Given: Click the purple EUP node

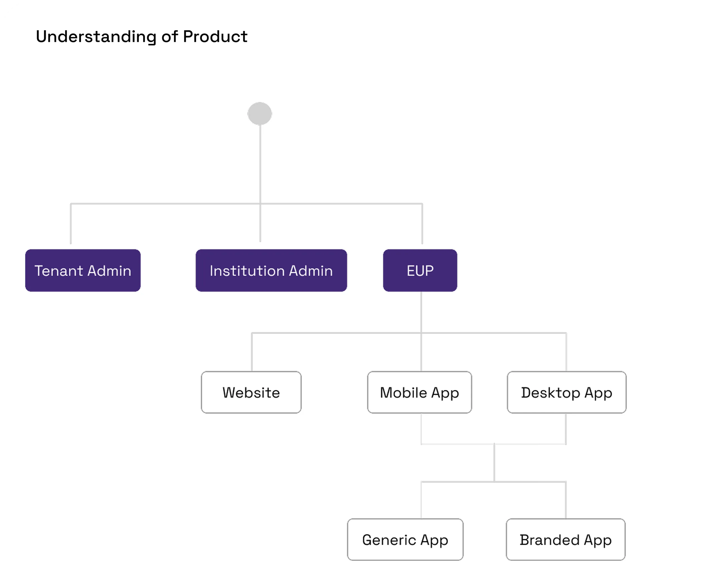Looking at the screenshot, I should 420,270.
